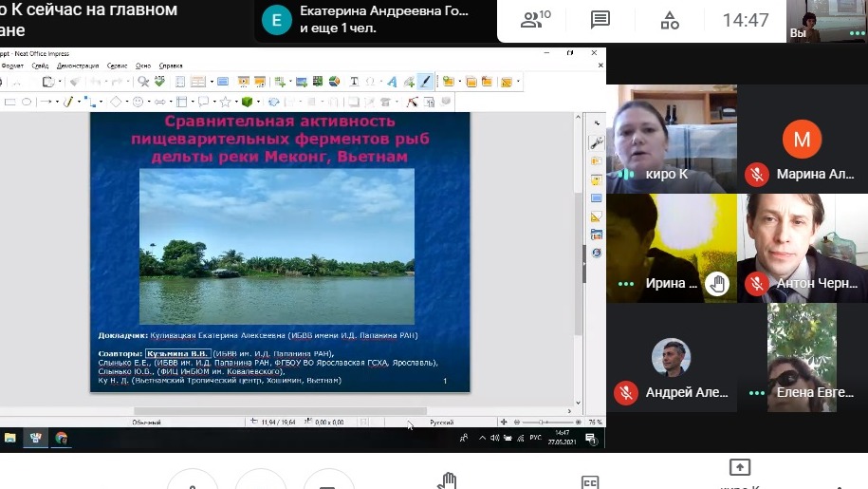Select the green 3D cube objects tool
The width and height of the screenshot is (868, 489).
coord(247,102)
